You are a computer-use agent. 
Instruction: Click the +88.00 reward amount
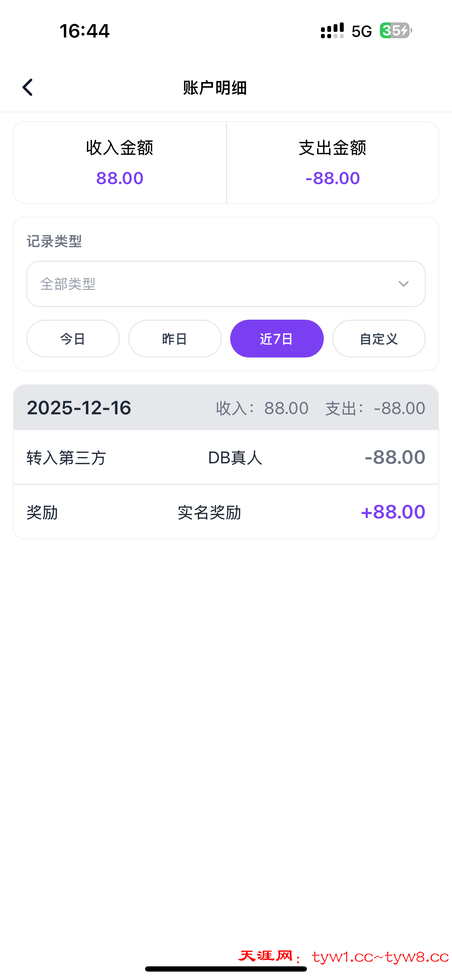tap(393, 512)
